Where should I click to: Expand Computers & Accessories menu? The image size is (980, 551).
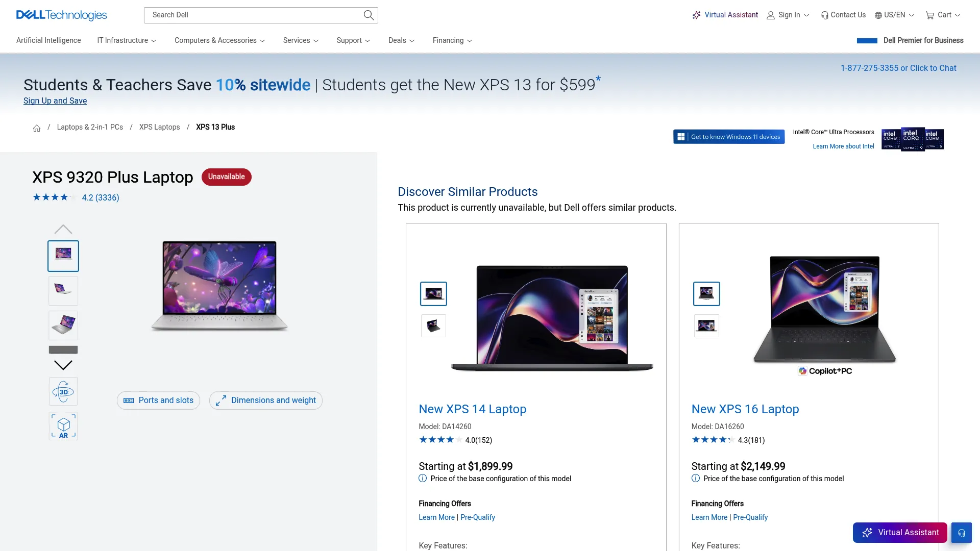[x=220, y=40]
